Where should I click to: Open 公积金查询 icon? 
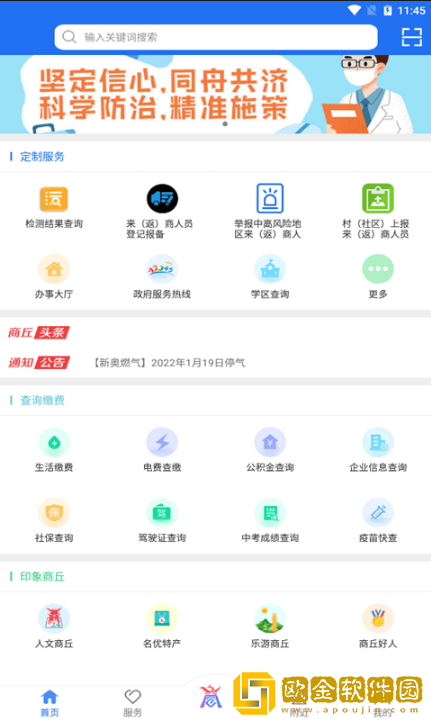pyautogui.click(x=270, y=442)
